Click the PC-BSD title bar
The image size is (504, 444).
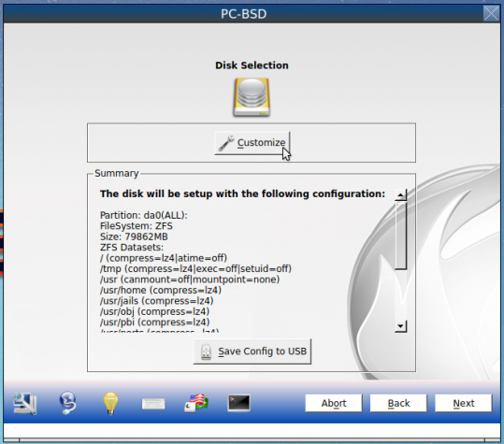243,14
